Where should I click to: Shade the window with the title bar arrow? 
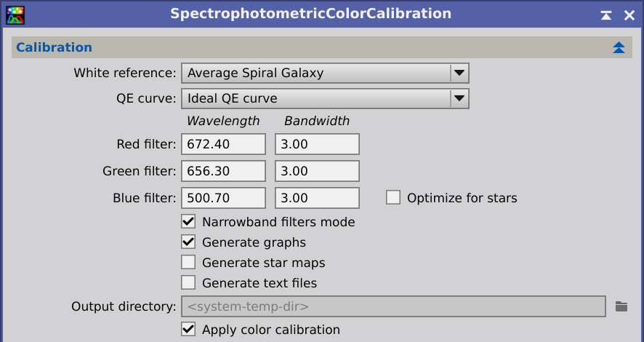(x=605, y=15)
